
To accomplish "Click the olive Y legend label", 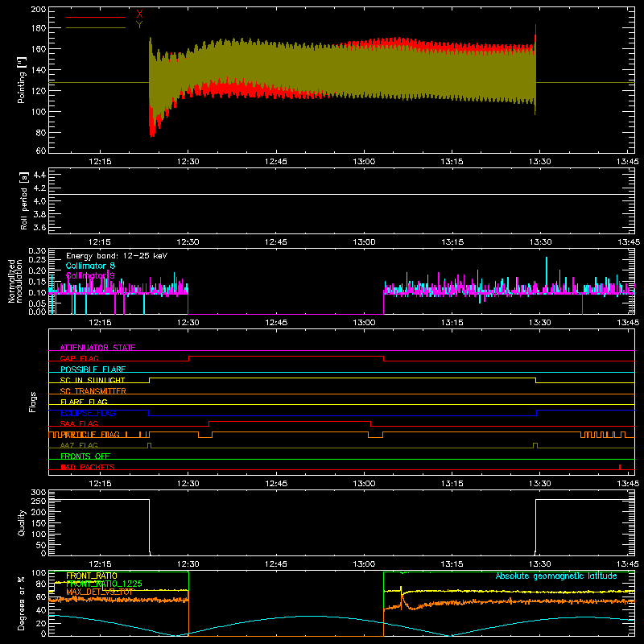I will pos(139,25).
